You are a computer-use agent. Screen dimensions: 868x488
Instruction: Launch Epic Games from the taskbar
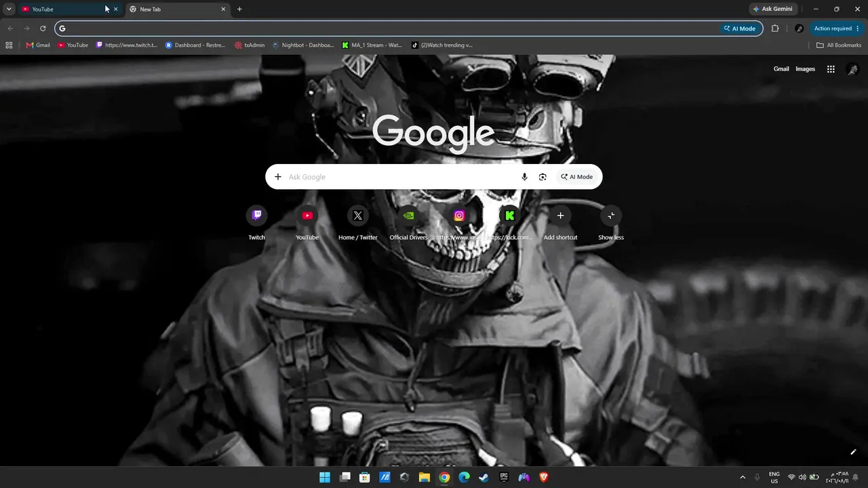[x=504, y=477]
